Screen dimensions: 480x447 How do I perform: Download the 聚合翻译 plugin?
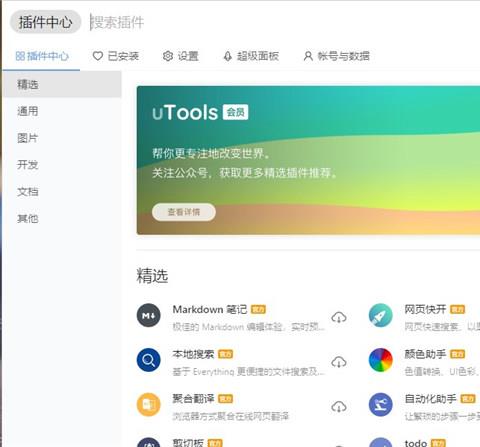pyautogui.click(x=339, y=406)
